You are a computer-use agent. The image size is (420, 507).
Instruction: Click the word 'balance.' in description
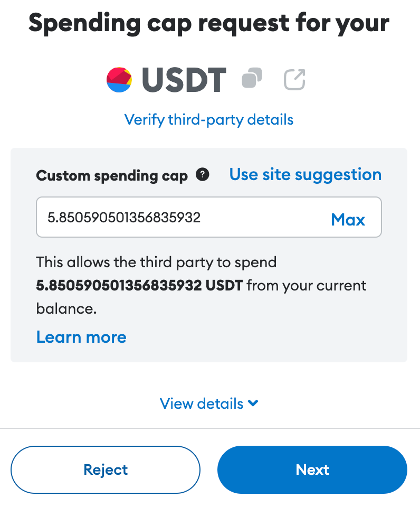coord(66,309)
